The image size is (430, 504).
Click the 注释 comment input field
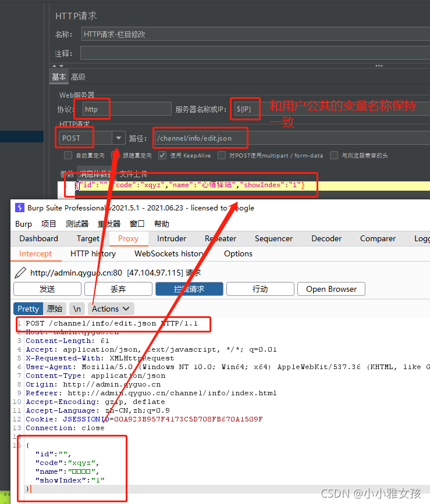click(255, 53)
